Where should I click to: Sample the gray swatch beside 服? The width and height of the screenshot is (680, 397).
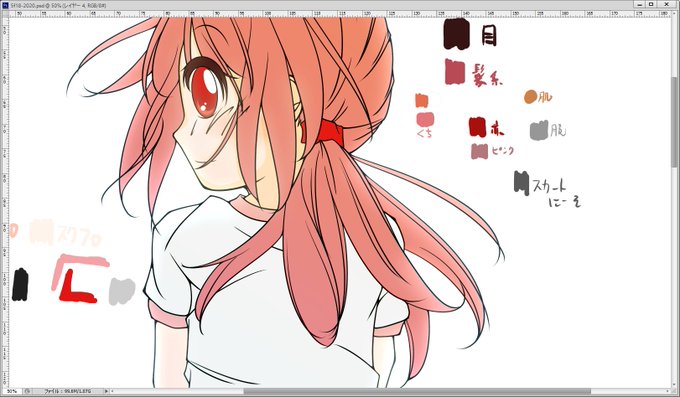click(539, 131)
